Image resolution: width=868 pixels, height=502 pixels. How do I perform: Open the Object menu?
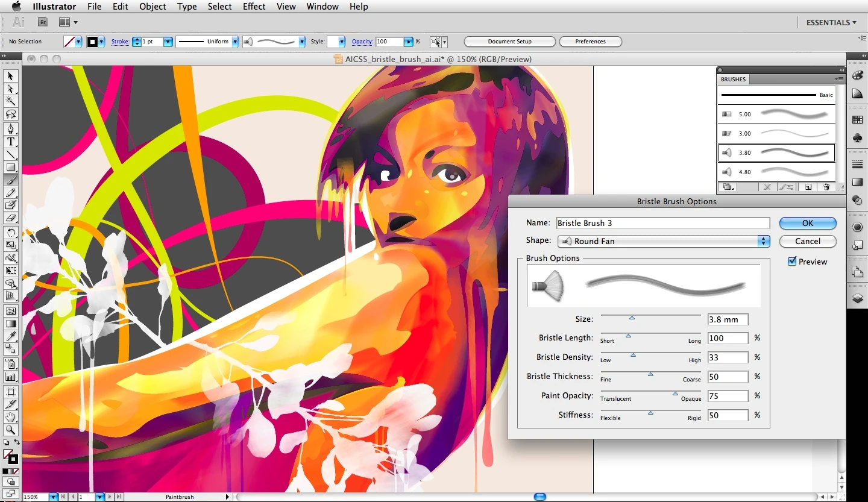click(153, 7)
